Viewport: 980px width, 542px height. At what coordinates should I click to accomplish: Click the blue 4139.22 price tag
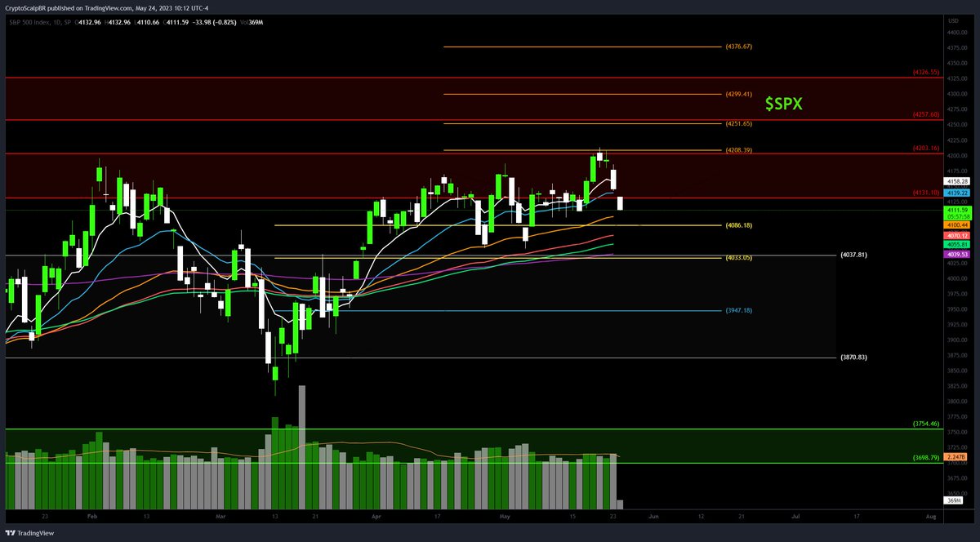957,193
